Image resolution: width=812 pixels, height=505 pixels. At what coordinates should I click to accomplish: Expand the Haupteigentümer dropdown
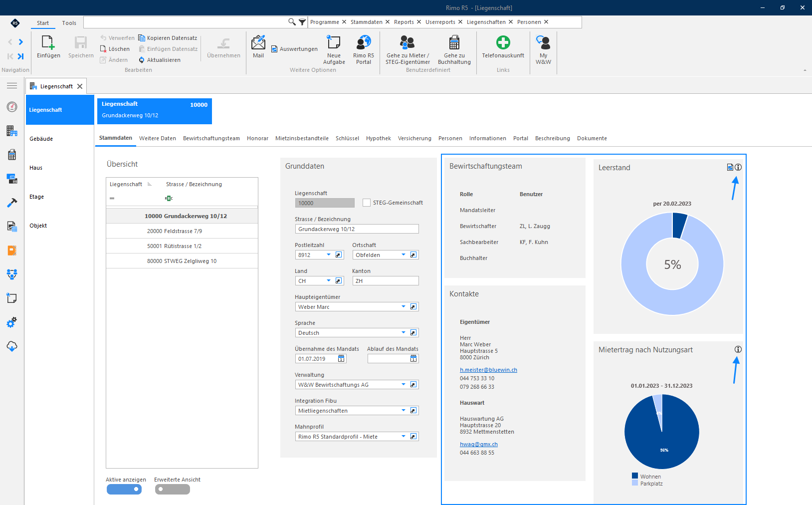(404, 306)
